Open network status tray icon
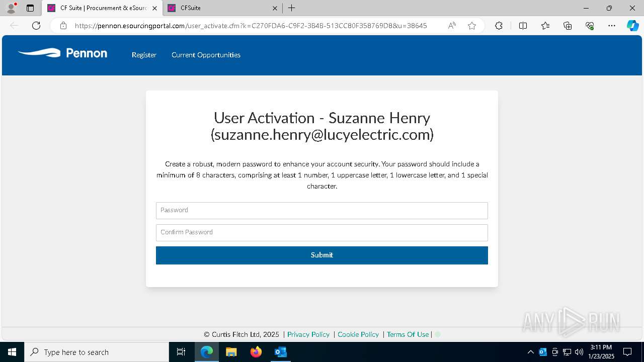The image size is (644, 362). (x=567, y=352)
